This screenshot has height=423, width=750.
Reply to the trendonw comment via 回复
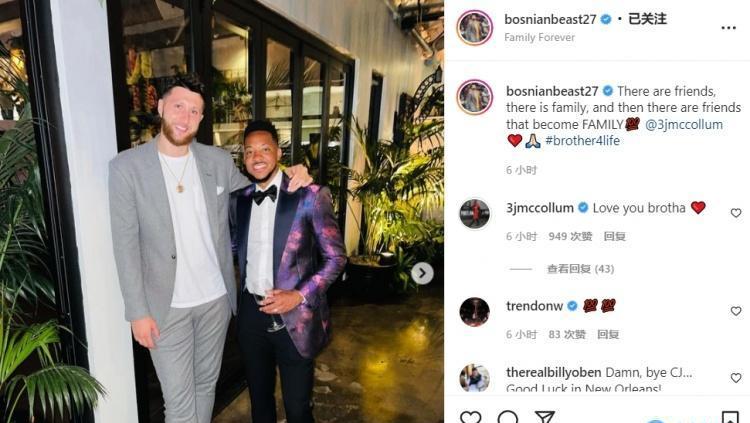608,334
